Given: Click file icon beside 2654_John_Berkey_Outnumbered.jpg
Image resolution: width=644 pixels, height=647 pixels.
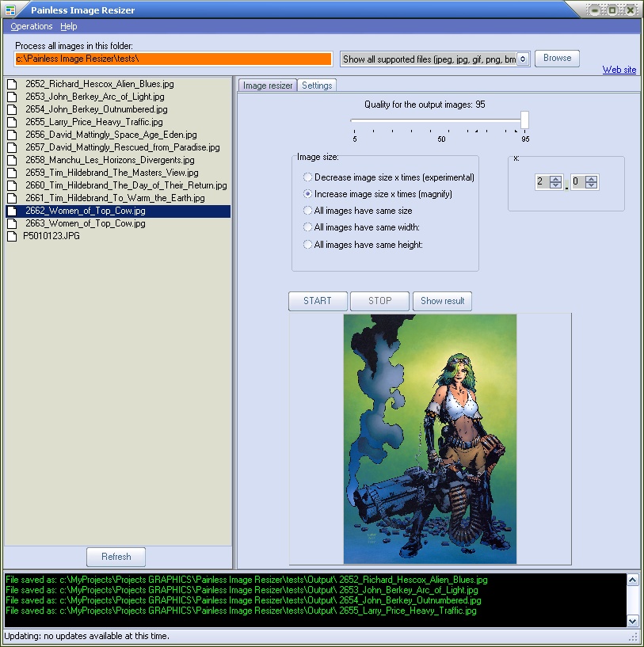Looking at the screenshot, I should 13,110.
